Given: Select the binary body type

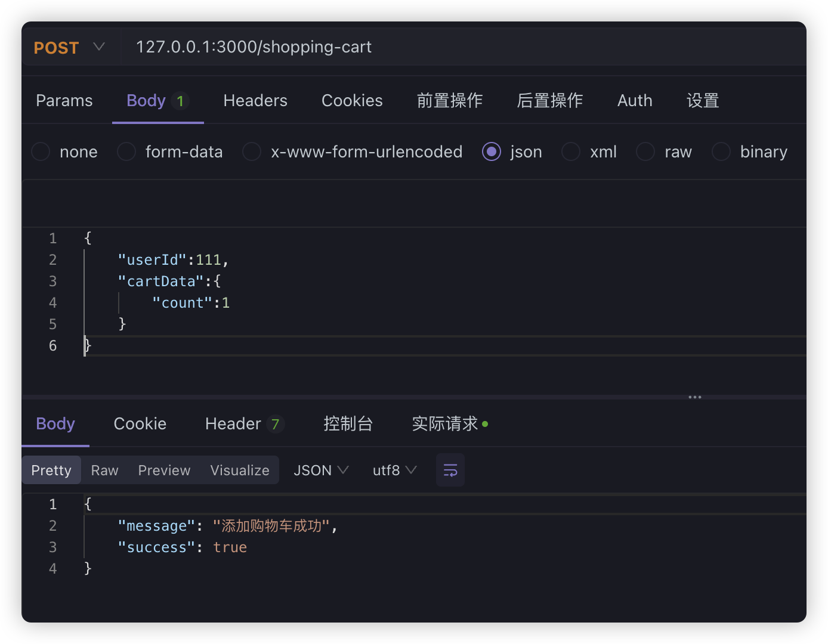Looking at the screenshot, I should [721, 151].
